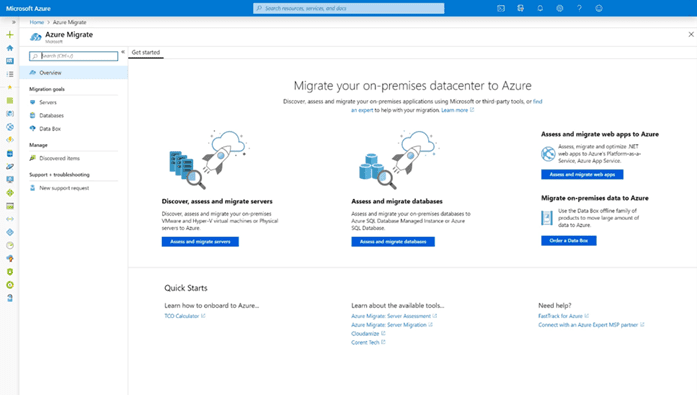The image size is (697, 395).
Task: Click Assess and migrate databases button
Action: pyautogui.click(x=393, y=242)
